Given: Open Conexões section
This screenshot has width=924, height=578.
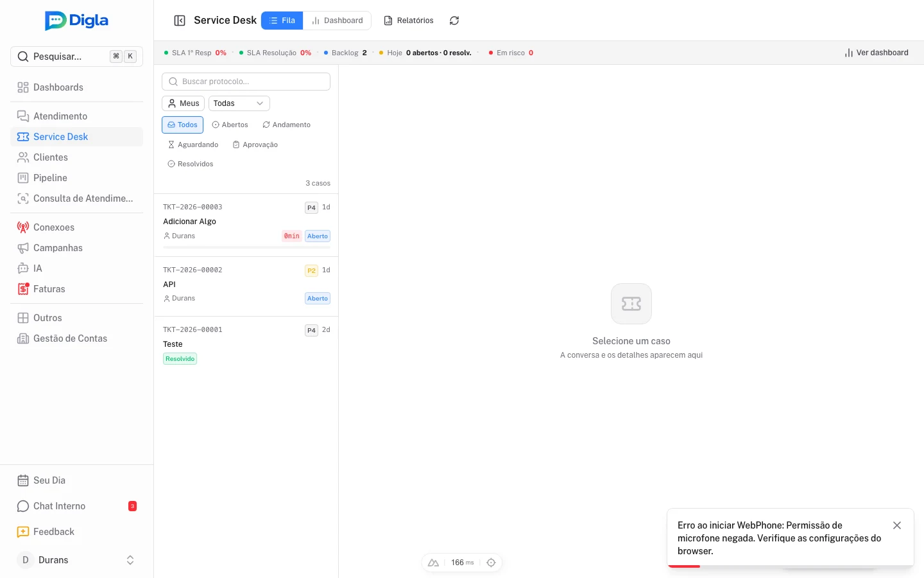Looking at the screenshot, I should coord(77,227).
